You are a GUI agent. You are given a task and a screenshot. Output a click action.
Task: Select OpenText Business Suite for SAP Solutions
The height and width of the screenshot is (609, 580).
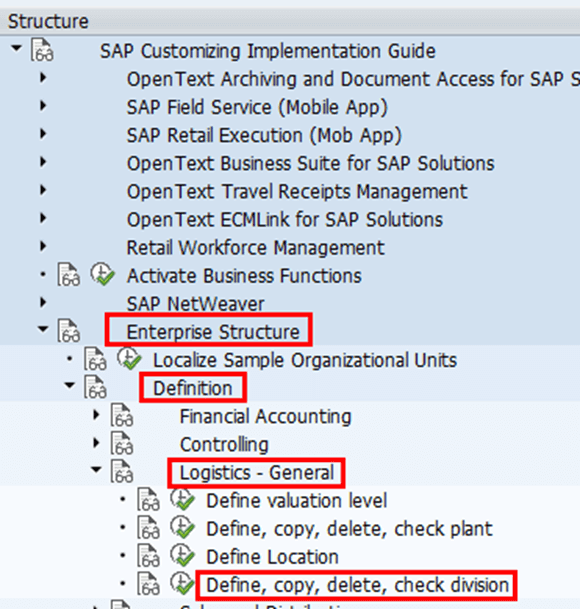coord(310,164)
